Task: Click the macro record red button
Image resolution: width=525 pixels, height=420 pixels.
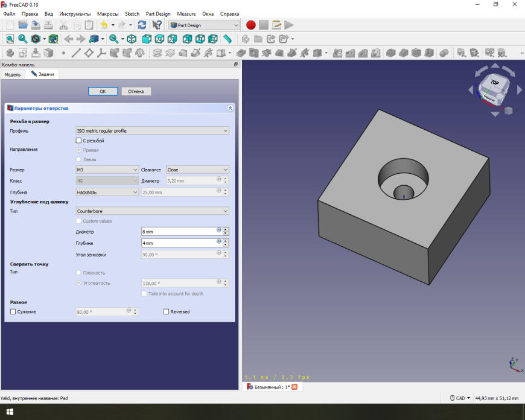Action: click(x=251, y=25)
